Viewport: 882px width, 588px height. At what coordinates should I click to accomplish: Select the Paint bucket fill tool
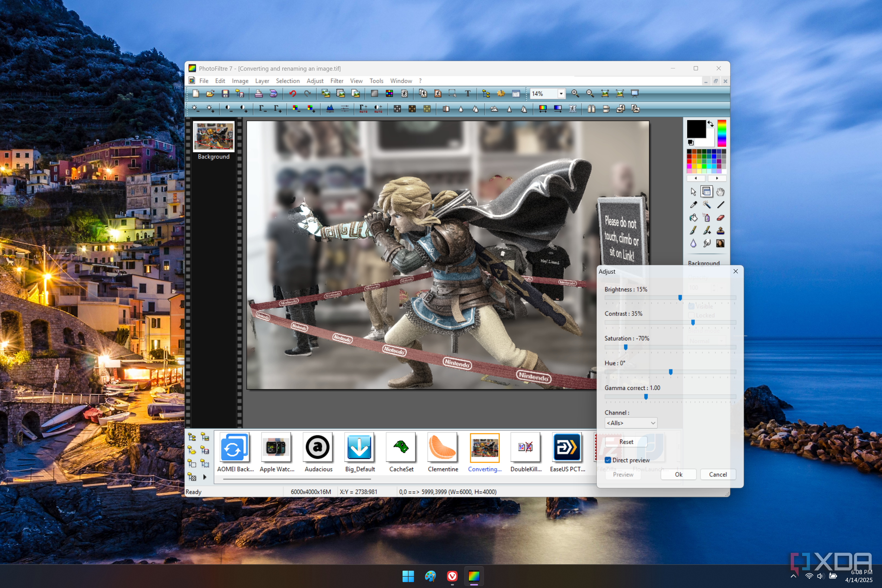click(x=693, y=218)
